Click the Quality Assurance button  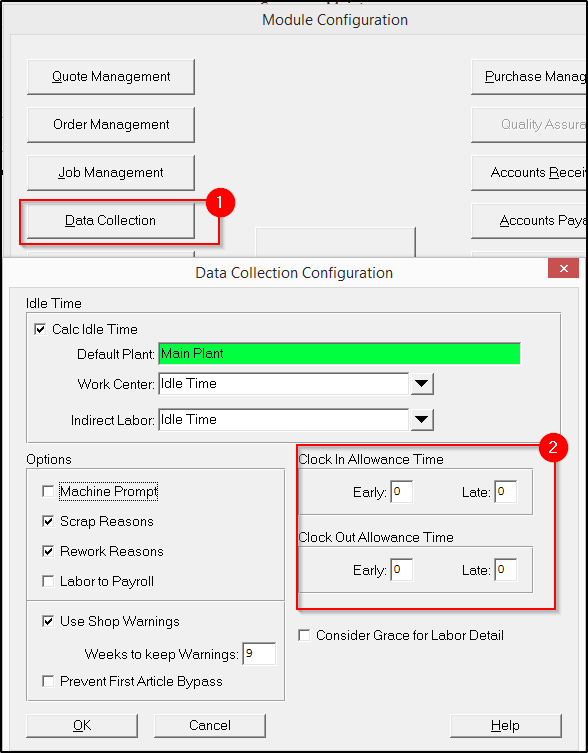coord(529,125)
